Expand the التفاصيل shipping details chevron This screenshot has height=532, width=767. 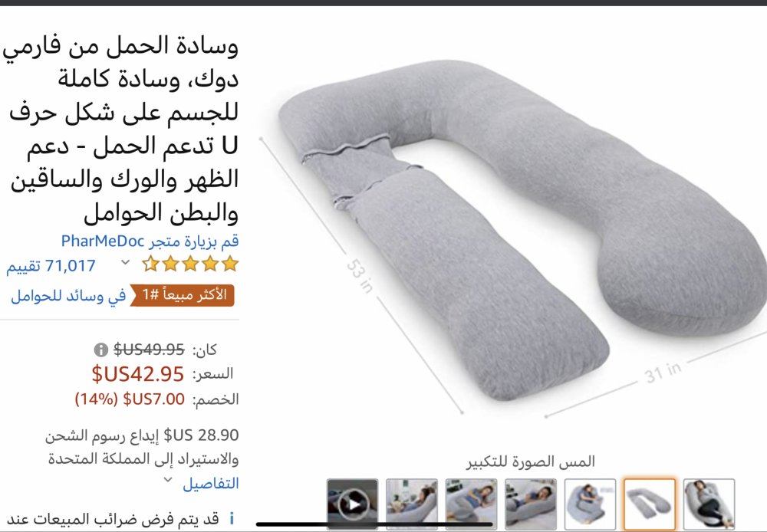pos(168,480)
